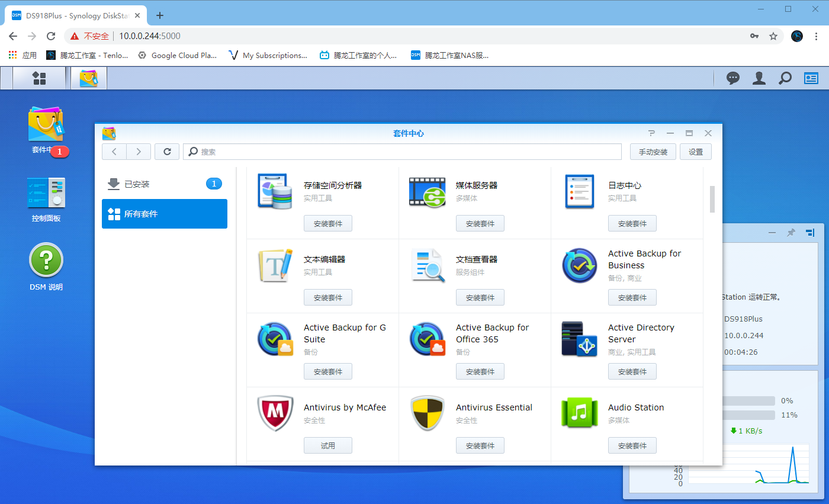The image size is (829, 504).
Task: Focus the 搜索 package search field
Action: pyautogui.click(x=402, y=152)
